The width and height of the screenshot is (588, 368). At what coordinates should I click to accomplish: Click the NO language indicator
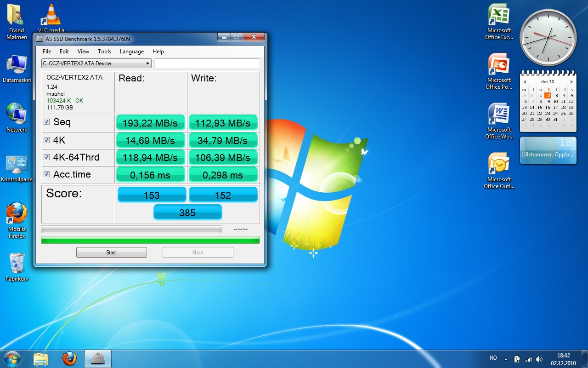pyautogui.click(x=493, y=358)
